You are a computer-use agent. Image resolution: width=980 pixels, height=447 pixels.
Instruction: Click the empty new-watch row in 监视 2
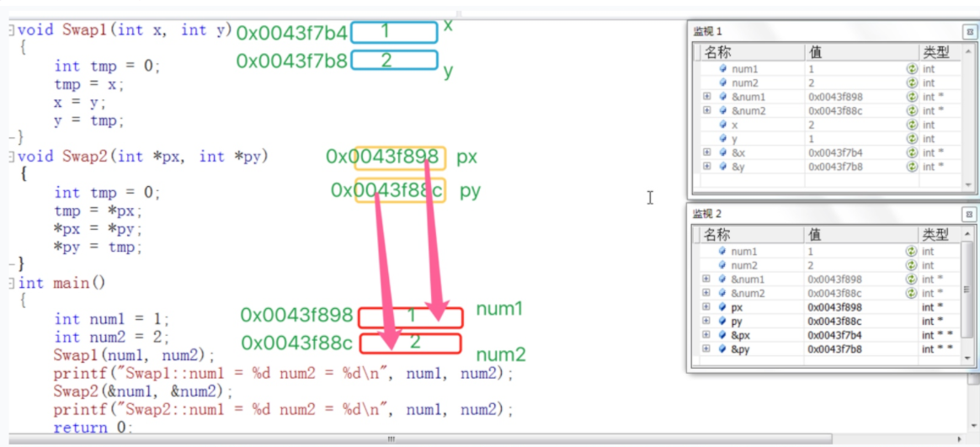828,363
